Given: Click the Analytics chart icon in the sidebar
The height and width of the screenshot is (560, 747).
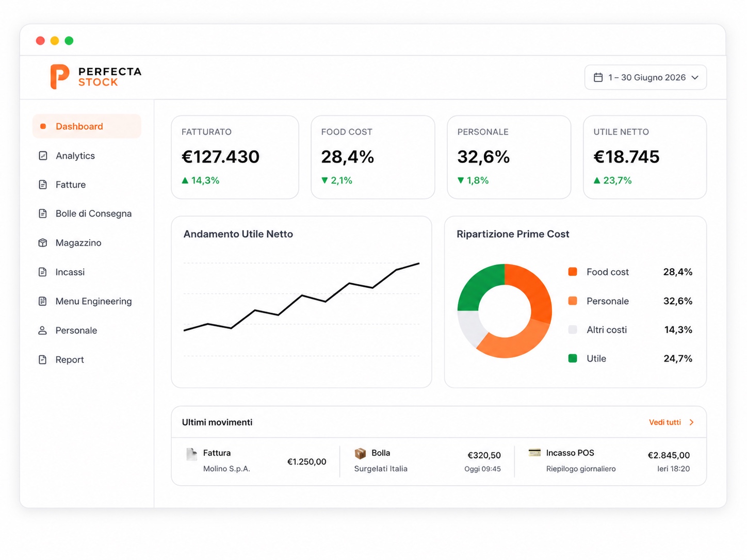Looking at the screenshot, I should pos(43,156).
